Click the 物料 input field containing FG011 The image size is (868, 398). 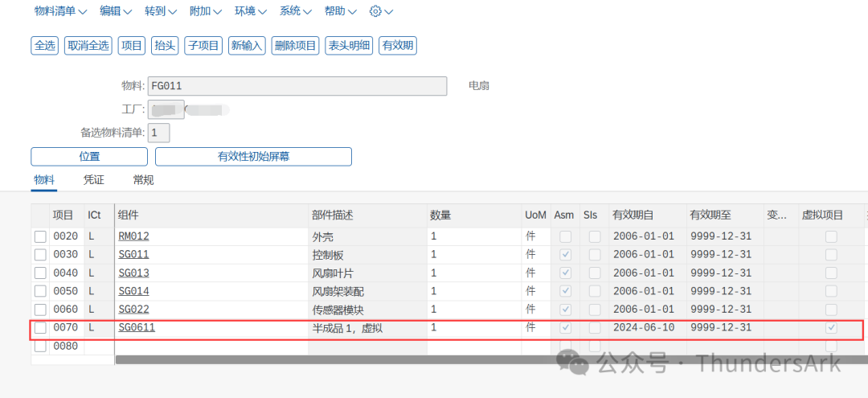pyautogui.click(x=297, y=86)
